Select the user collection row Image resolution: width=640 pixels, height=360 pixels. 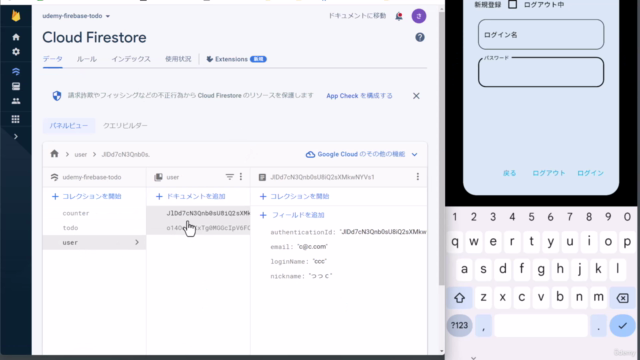tap(94, 242)
